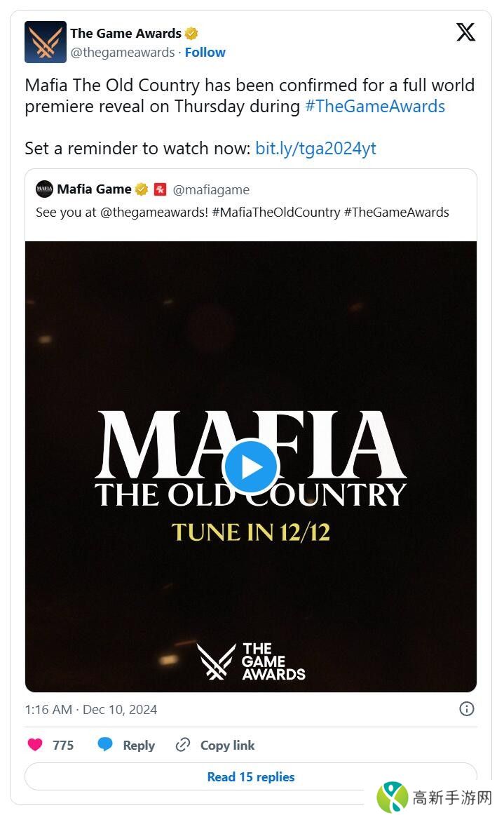The width and height of the screenshot is (504, 815).
Task: Open the tweet info circle icon
Action: (x=467, y=708)
